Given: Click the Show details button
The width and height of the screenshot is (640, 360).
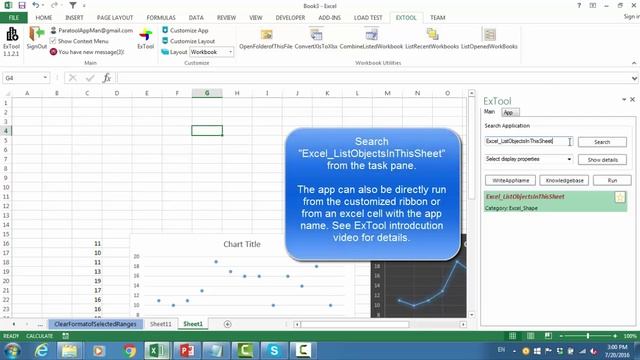Looking at the screenshot, I should [602, 160].
